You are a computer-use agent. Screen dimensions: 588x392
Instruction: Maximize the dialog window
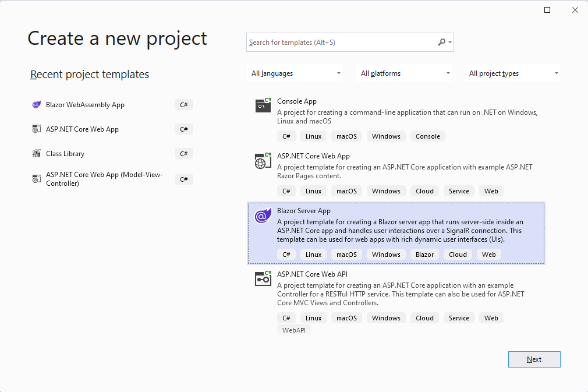click(547, 10)
